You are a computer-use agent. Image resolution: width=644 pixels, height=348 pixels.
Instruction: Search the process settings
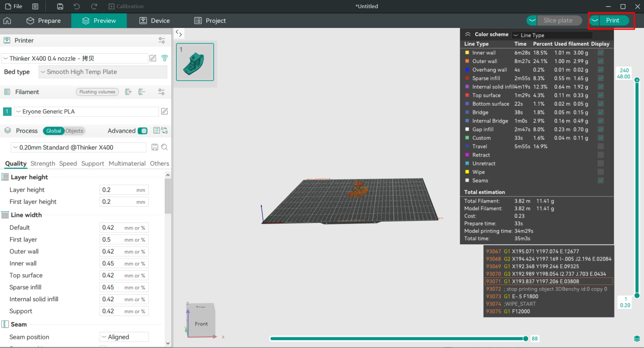(x=165, y=147)
